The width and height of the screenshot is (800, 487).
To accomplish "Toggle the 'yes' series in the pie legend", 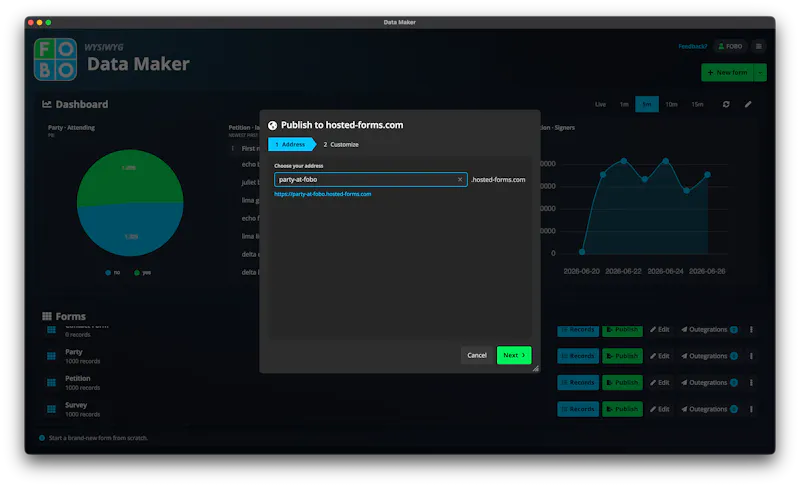I will click(142, 273).
